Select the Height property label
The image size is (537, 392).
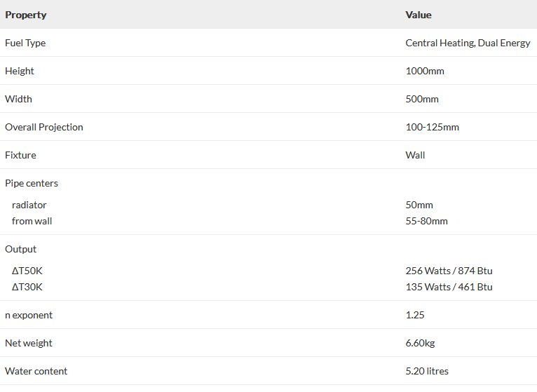[20, 71]
